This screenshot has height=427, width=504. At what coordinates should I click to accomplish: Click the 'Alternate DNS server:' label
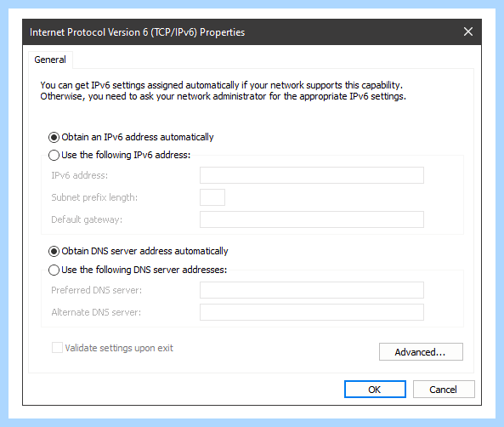[x=96, y=312]
